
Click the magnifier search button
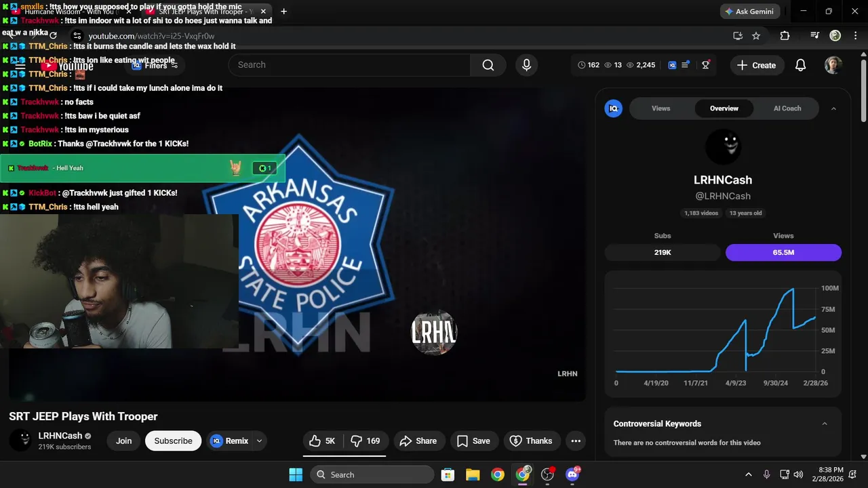488,65
